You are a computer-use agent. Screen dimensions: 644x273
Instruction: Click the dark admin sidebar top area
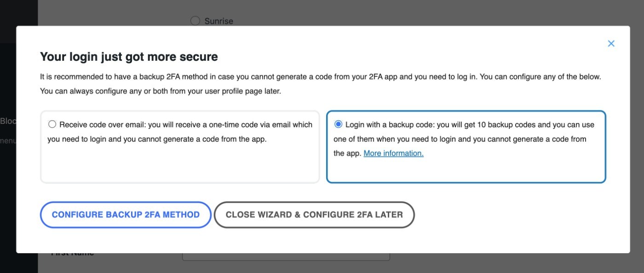click(x=19, y=13)
